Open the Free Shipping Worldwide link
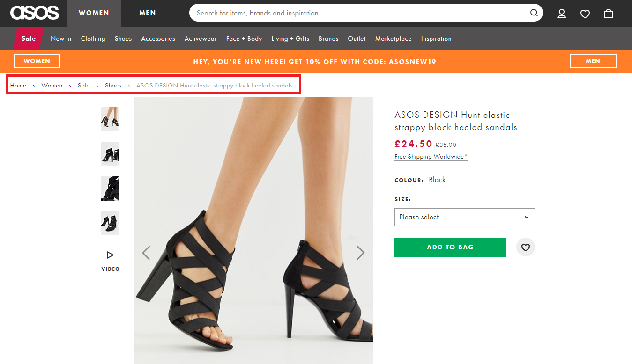This screenshot has height=364, width=632. point(430,156)
